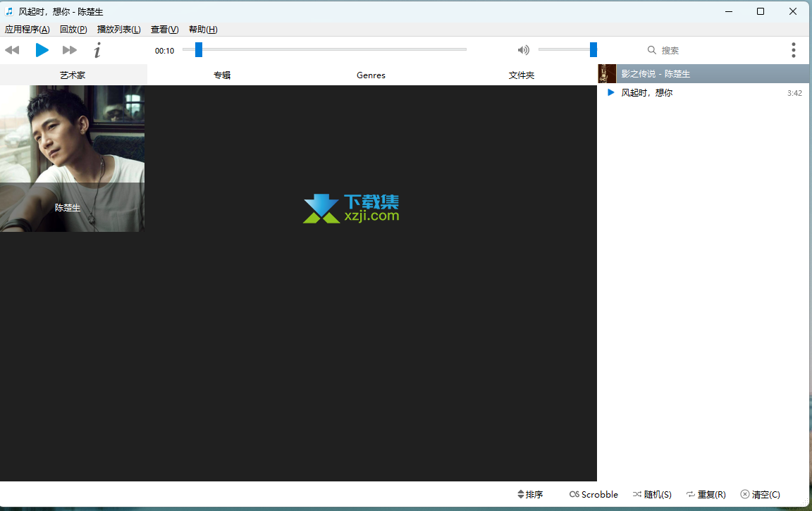812x511 pixels.
Task: Clear the playlist with 清空(C)
Action: click(761, 494)
